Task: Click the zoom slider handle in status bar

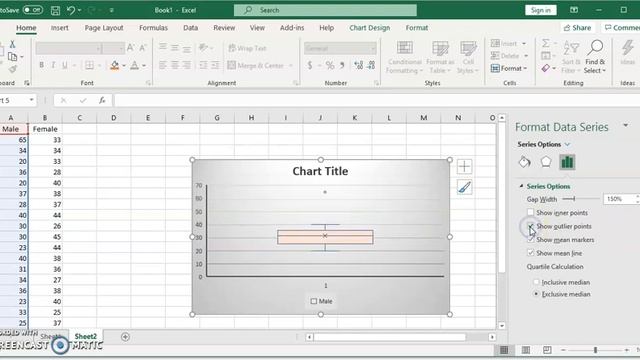Action: click(x=596, y=350)
